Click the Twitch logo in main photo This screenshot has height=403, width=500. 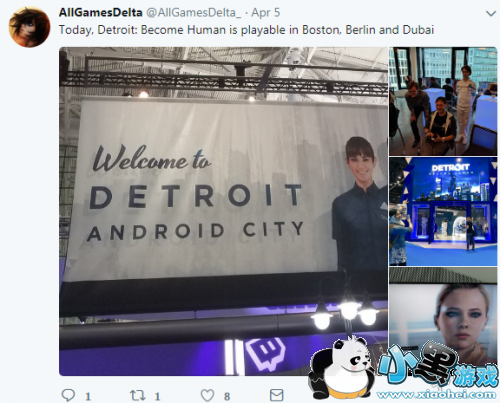266,354
